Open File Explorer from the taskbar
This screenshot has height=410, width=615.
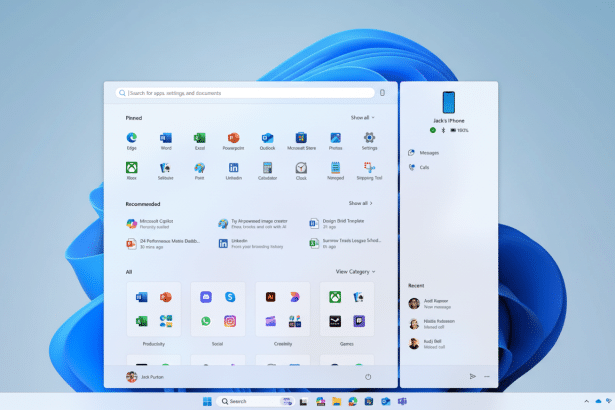tap(336, 401)
